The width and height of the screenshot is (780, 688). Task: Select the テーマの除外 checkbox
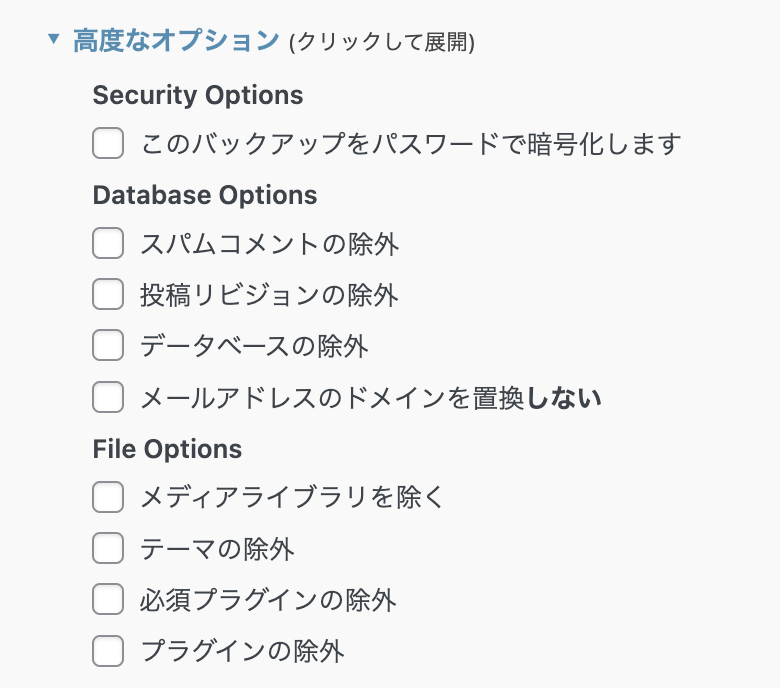tap(108, 548)
